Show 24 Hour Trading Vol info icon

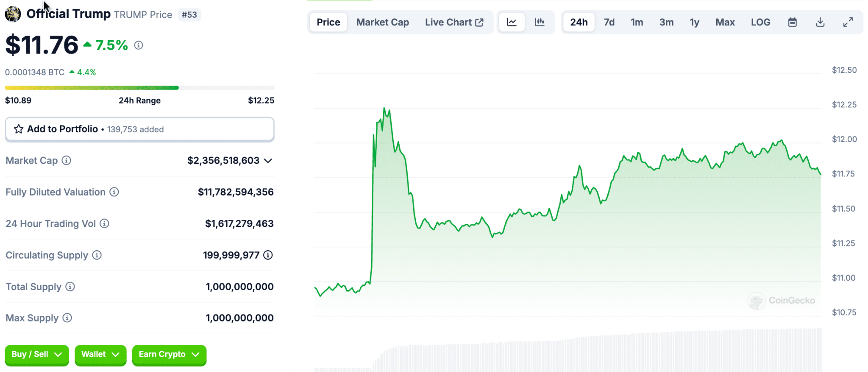tap(105, 223)
